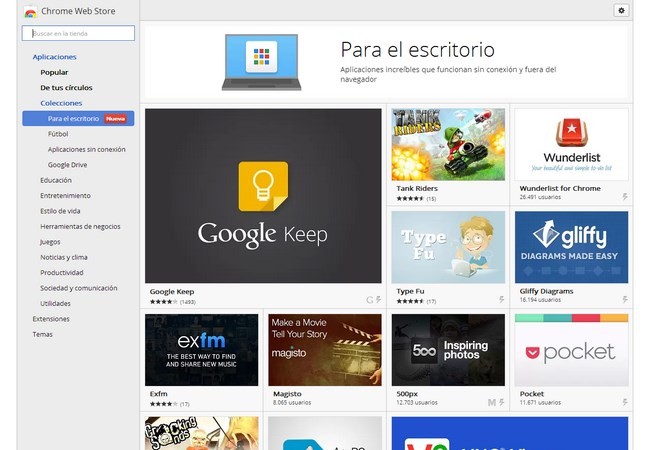650x450 pixels.
Task: Click 'Wunderlist for Chrome' title text
Action: (x=560, y=188)
